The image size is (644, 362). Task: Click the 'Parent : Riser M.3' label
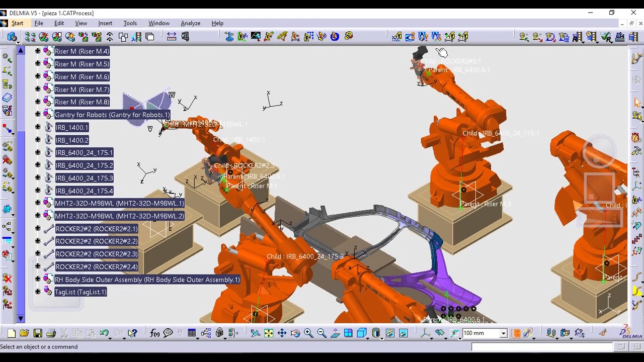[486, 204]
